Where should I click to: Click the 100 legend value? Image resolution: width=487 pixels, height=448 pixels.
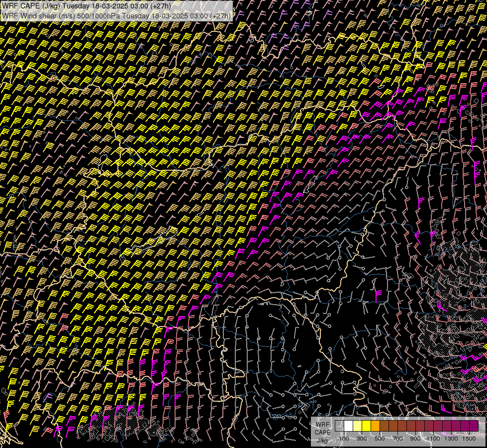344,439
